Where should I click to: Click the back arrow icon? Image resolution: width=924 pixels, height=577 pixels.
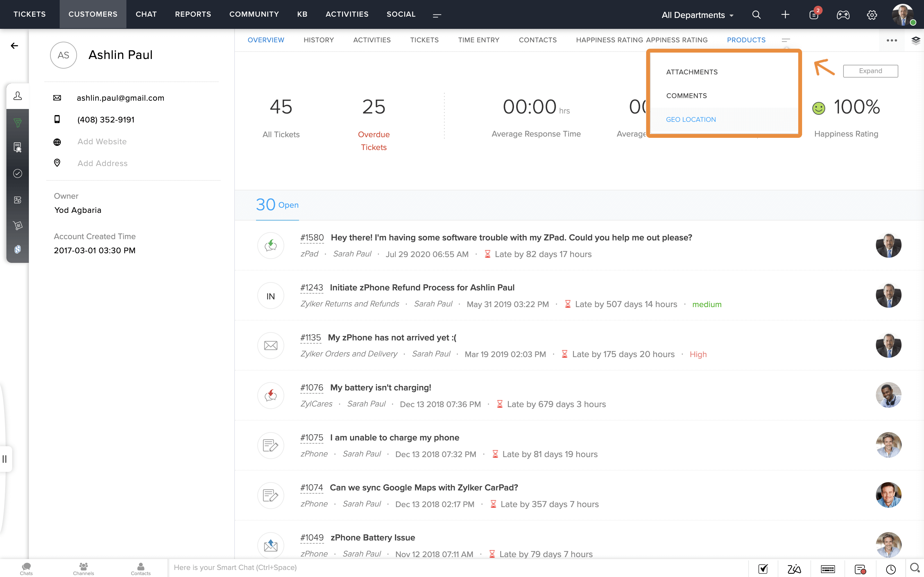(x=14, y=46)
